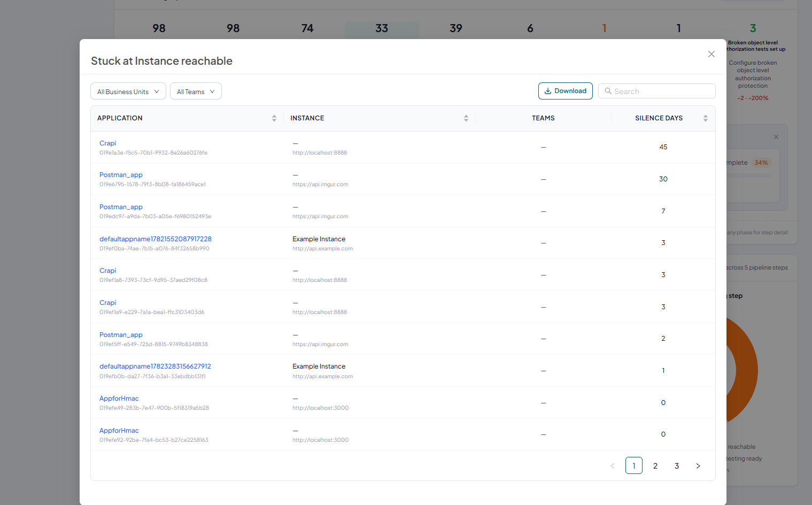
Task: Sort by the Application column arrows
Action: 274,118
